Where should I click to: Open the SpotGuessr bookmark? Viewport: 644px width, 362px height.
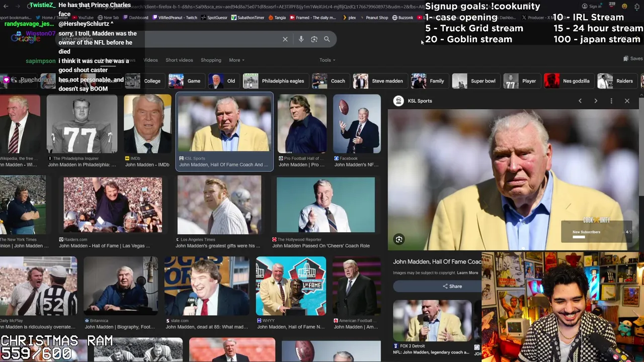tap(214, 18)
